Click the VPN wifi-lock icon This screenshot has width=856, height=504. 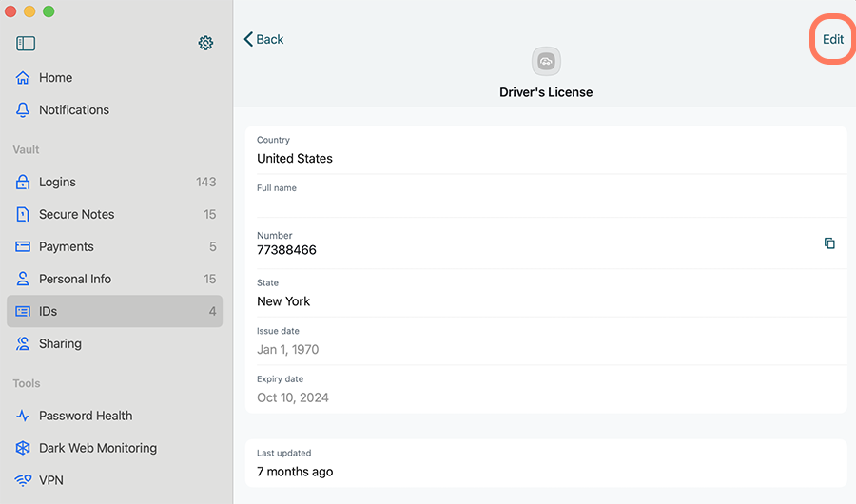pos(23,480)
